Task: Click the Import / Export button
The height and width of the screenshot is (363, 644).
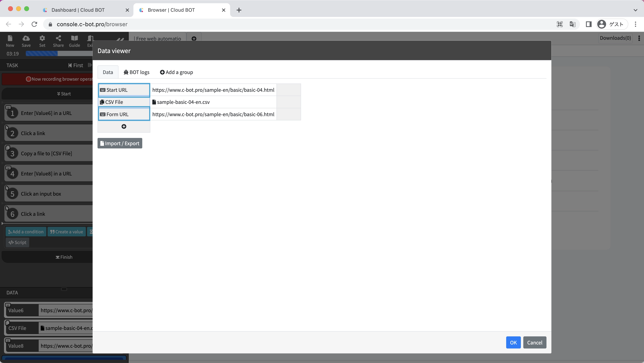Action: (120, 143)
